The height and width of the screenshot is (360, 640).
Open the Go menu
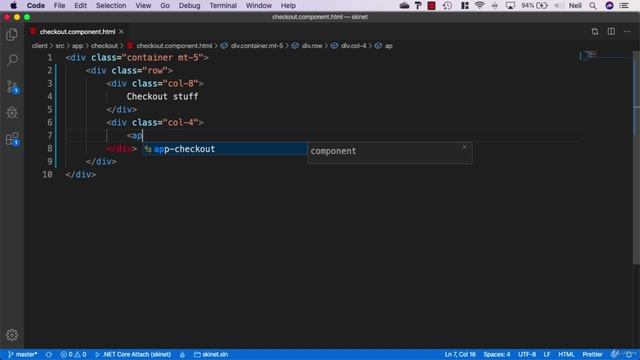point(165,6)
